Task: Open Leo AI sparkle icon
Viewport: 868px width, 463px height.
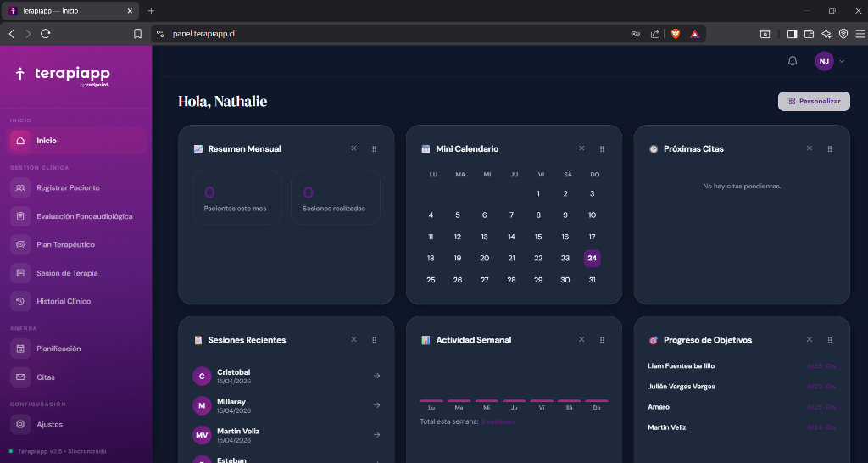Action: [826, 34]
